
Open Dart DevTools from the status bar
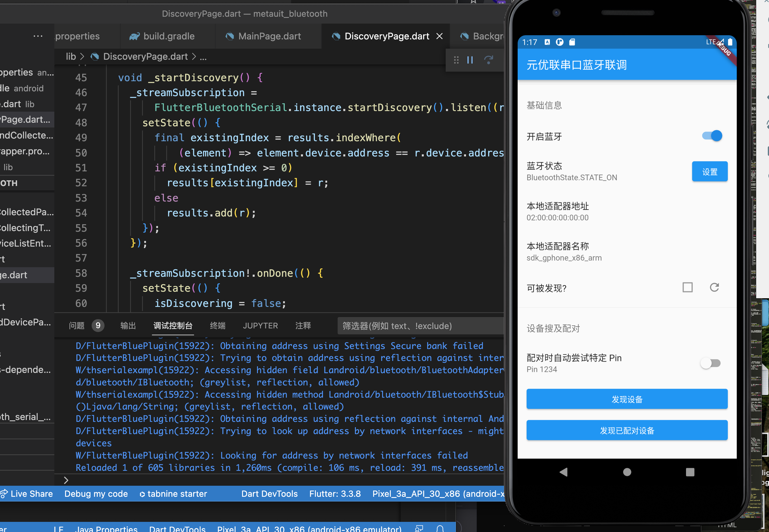(x=269, y=494)
